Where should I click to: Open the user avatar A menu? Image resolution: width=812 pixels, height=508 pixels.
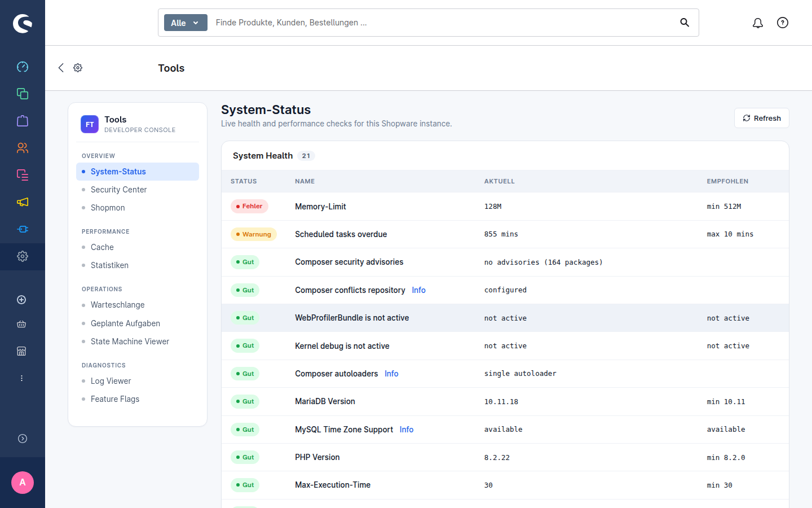(23, 483)
